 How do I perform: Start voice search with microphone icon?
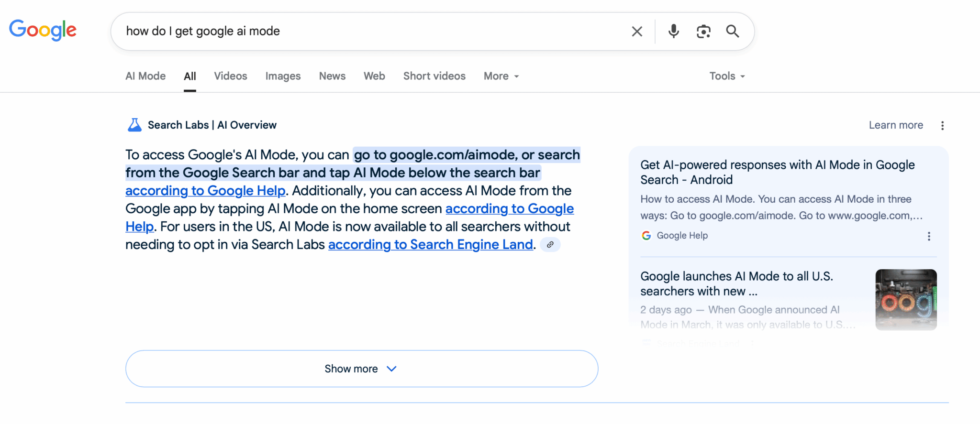point(674,32)
